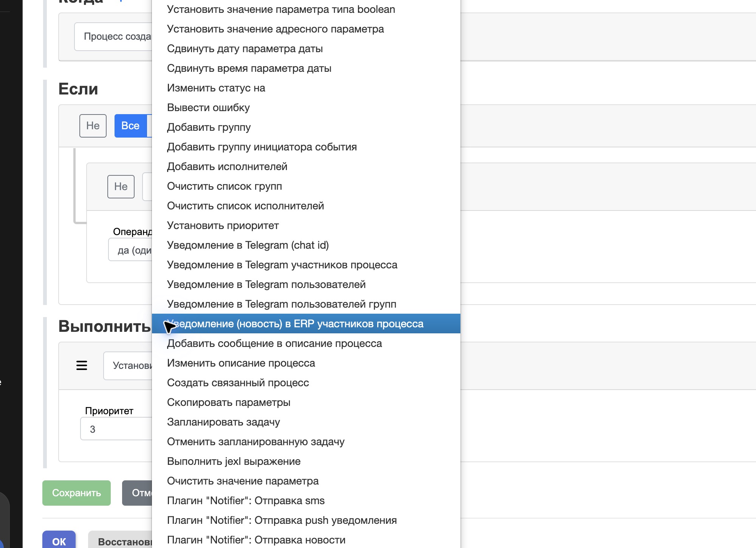Select 'Добавить группу' option
756x548 pixels.
(x=306, y=127)
